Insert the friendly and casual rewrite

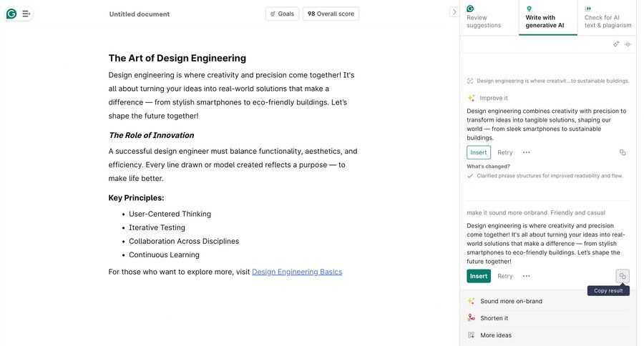[x=479, y=276]
